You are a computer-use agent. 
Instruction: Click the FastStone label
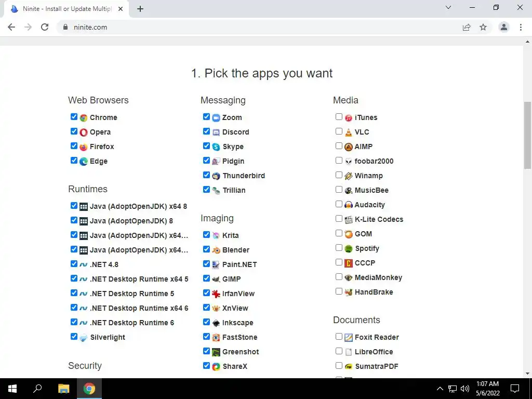[x=240, y=337]
